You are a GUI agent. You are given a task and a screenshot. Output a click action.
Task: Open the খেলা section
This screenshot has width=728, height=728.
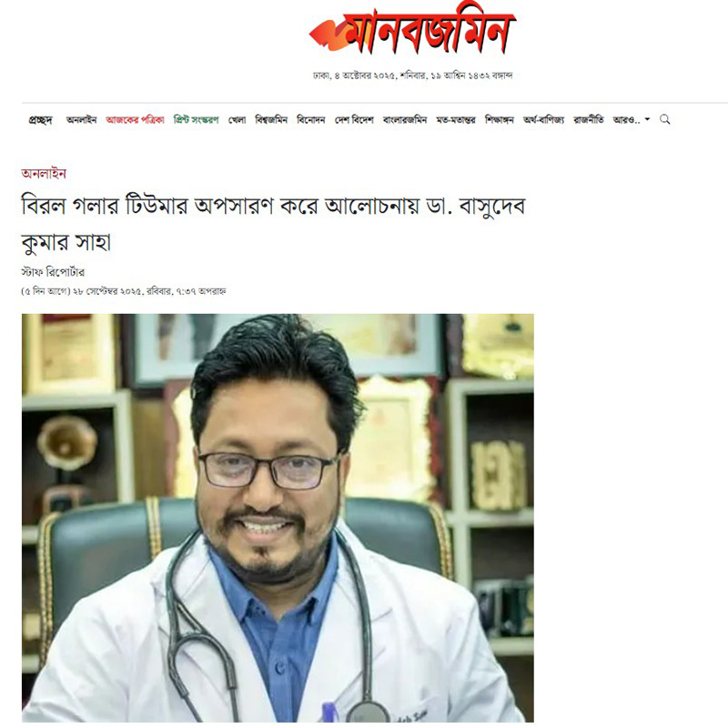tap(237, 120)
